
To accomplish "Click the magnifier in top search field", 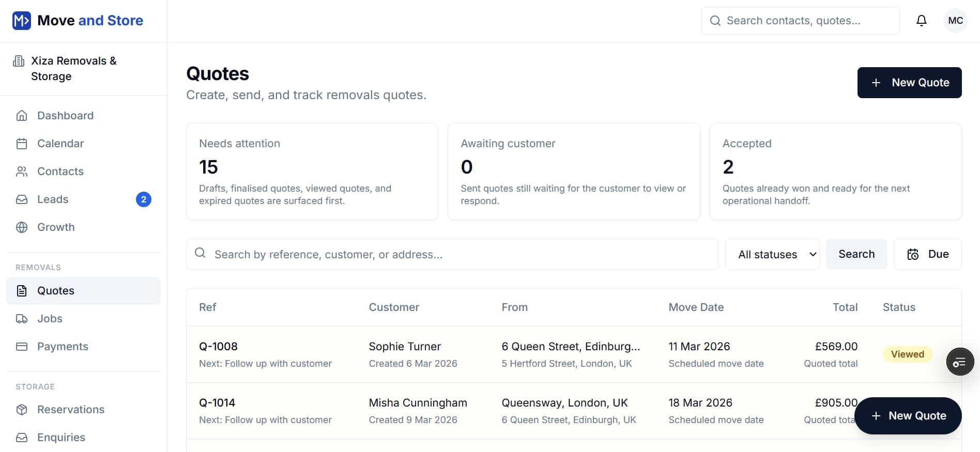I will click(x=715, y=21).
